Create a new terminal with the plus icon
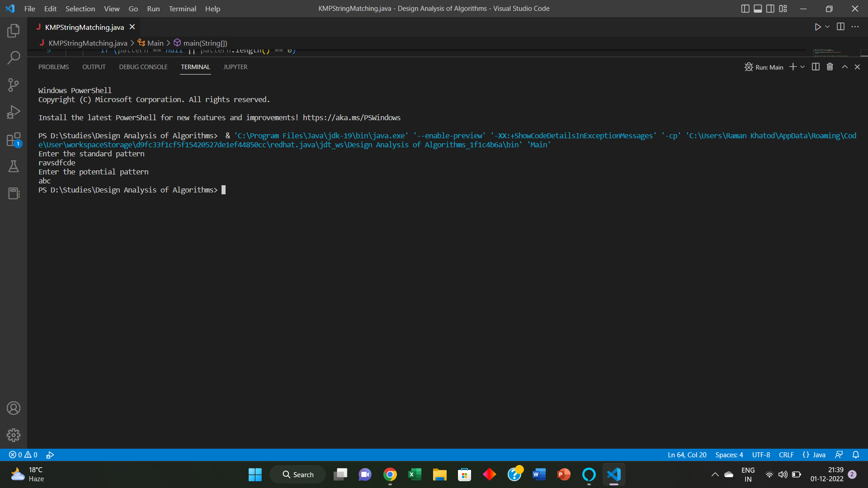This screenshot has width=868, height=488. coord(793,66)
